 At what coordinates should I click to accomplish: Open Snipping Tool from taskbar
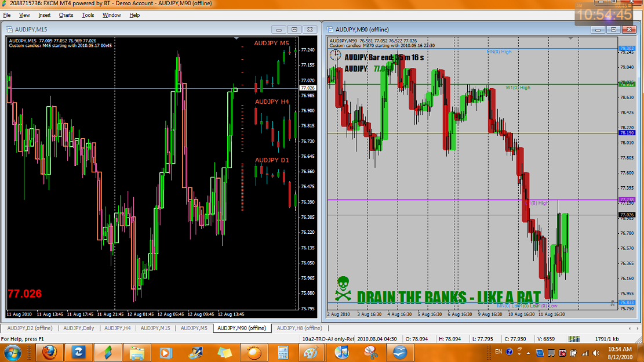click(x=370, y=353)
